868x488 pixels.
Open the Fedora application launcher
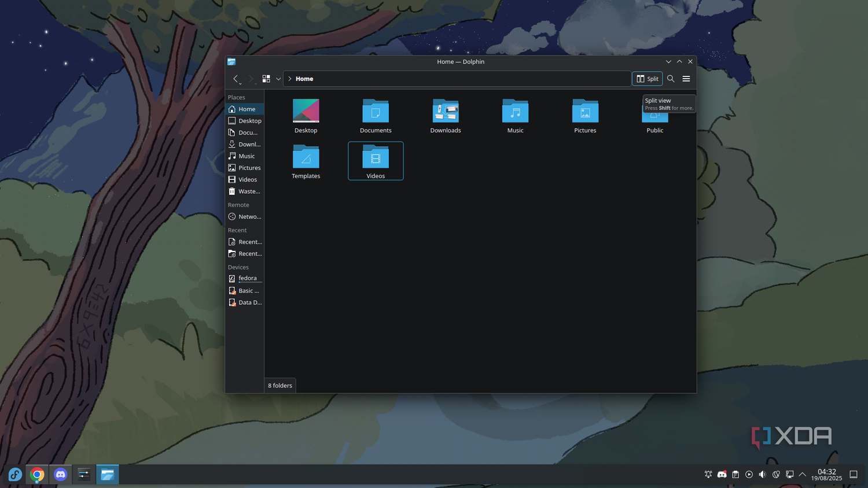click(15, 475)
